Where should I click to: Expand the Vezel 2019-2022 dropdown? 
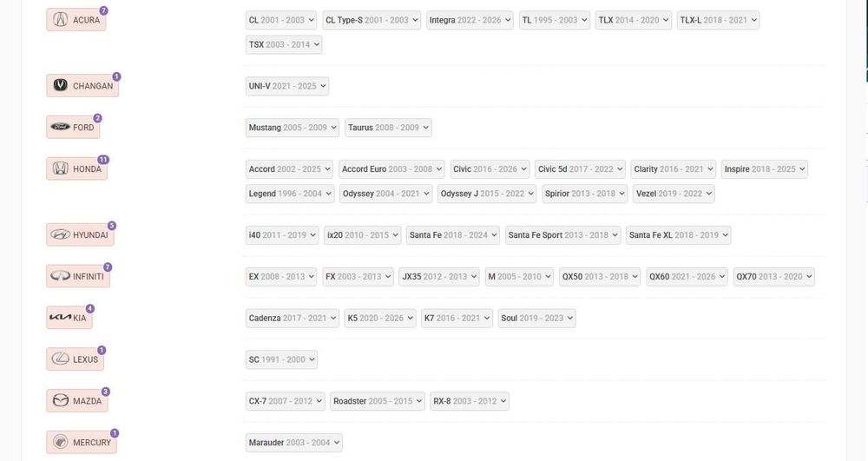pyautogui.click(x=674, y=194)
